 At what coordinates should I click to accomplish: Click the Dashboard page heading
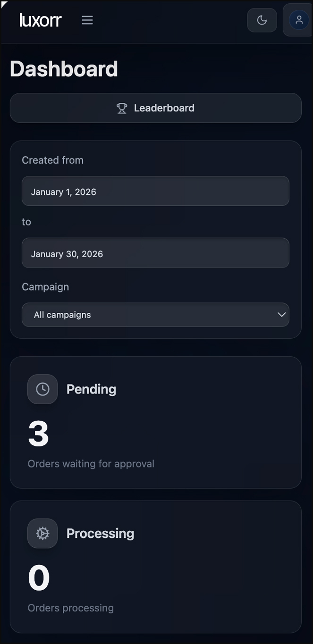pos(64,69)
